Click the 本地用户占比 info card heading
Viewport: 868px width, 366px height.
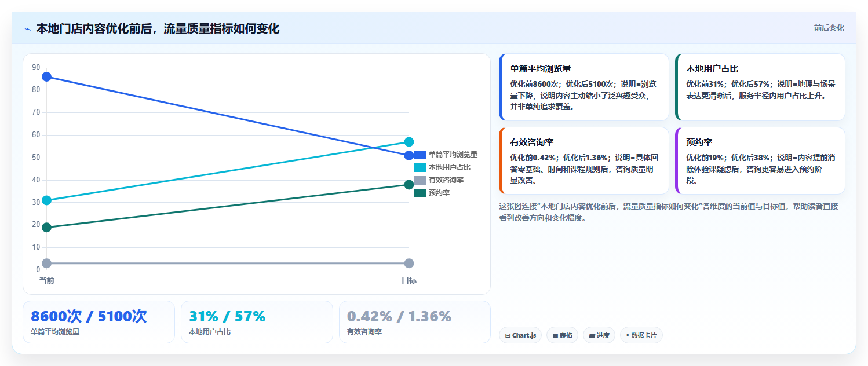pyautogui.click(x=712, y=69)
